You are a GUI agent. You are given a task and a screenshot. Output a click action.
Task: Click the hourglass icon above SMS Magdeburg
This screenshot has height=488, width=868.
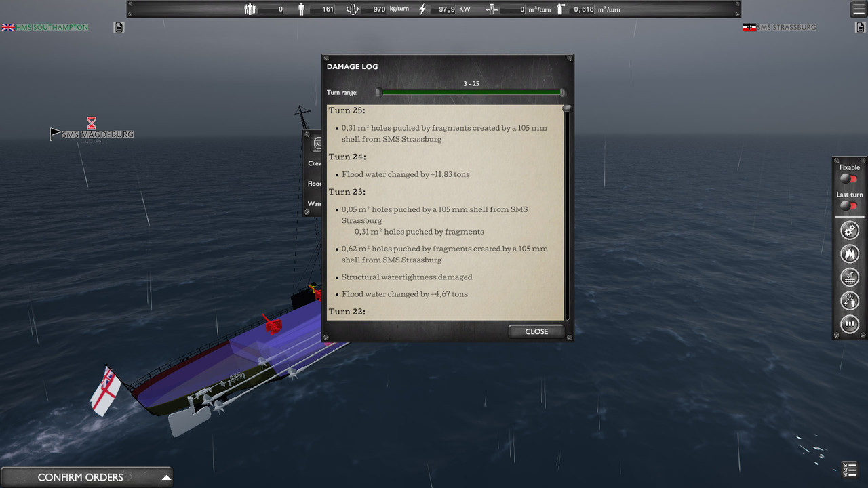pyautogui.click(x=92, y=123)
